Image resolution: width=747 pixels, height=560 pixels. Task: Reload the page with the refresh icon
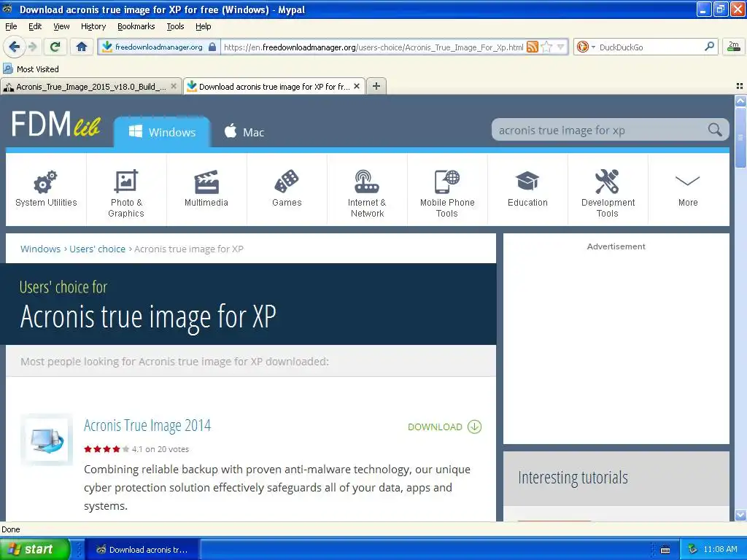[x=55, y=47]
